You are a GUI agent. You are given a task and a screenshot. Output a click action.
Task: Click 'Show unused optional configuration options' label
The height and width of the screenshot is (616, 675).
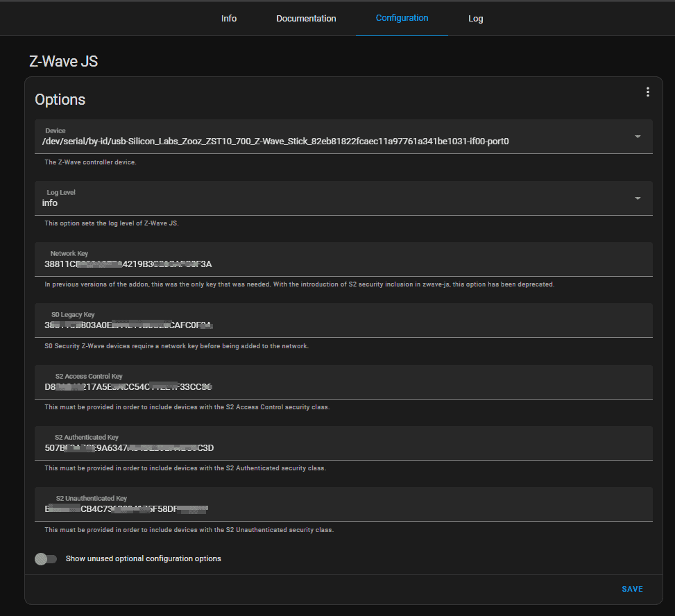144,558
